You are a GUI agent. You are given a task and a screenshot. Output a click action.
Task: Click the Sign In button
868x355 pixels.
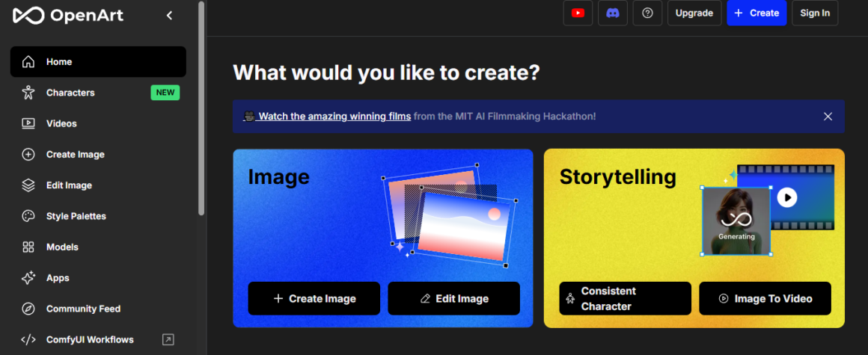815,13
